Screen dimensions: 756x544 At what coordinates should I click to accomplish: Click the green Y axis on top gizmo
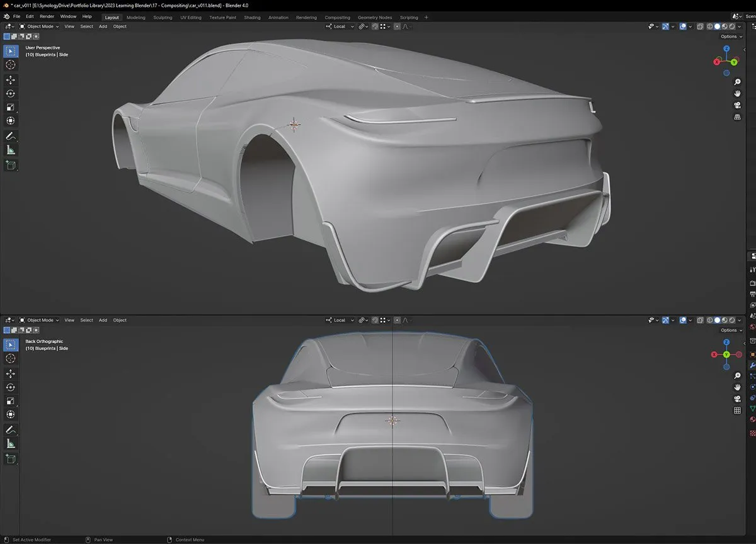[734, 62]
